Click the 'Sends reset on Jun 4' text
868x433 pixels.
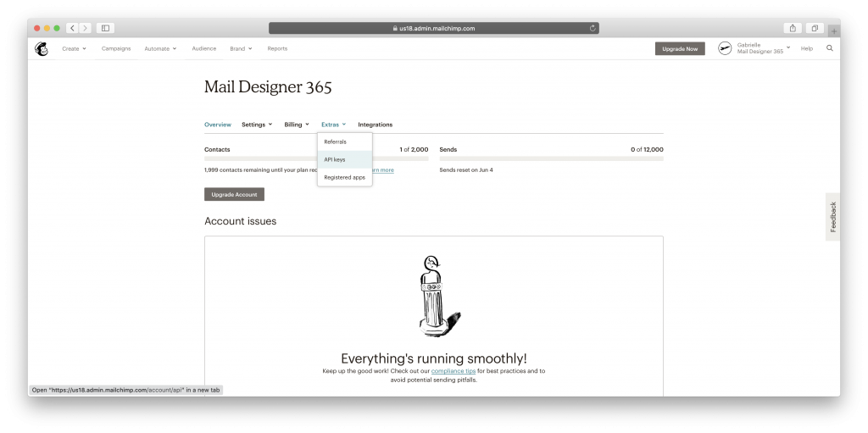click(466, 170)
